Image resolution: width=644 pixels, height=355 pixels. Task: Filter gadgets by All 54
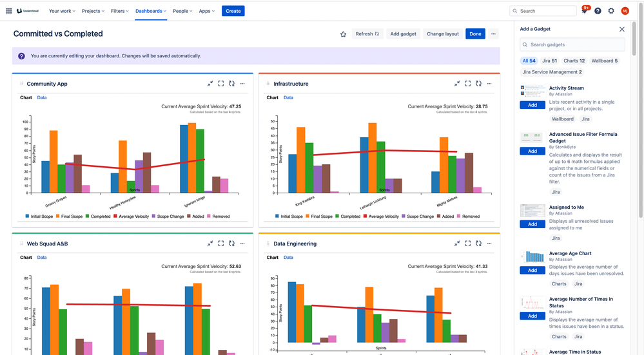(529, 61)
